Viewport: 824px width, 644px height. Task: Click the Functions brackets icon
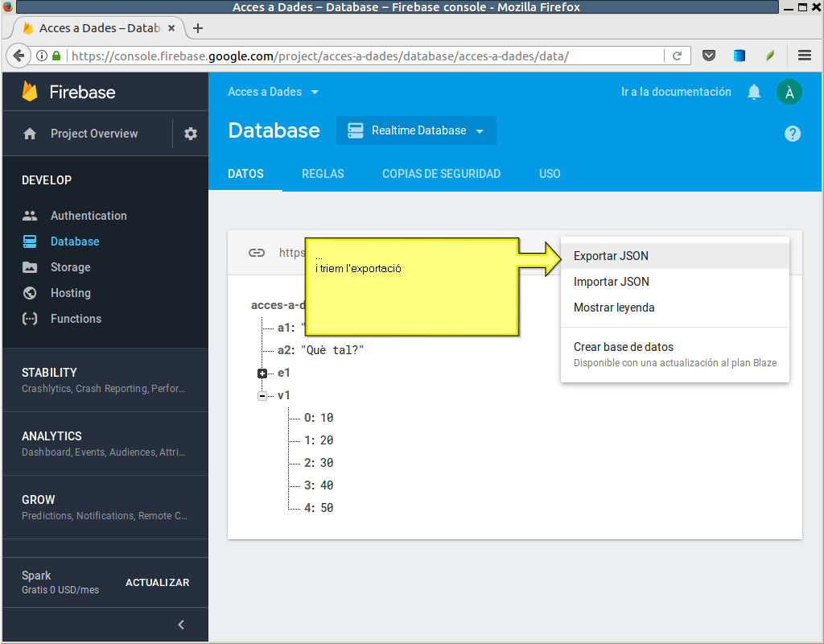tap(30, 319)
